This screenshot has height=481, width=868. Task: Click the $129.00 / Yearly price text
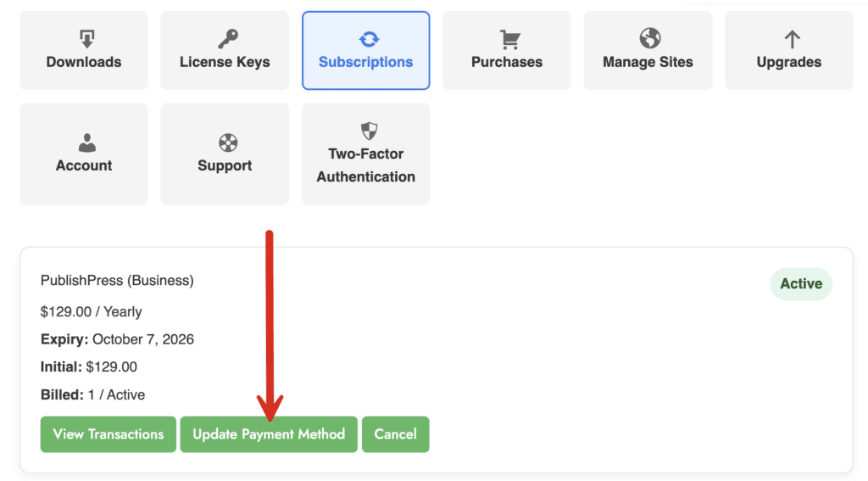click(x=92, y=311)
